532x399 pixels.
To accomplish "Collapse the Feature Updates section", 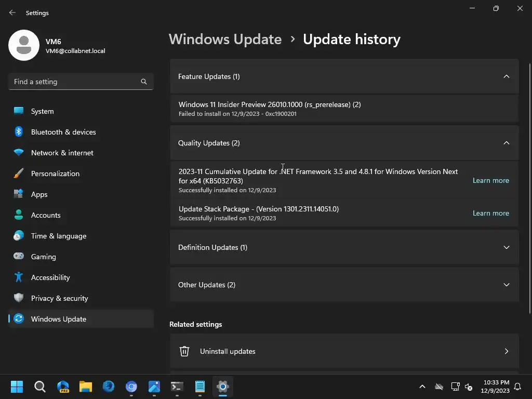I will [507, 76].
